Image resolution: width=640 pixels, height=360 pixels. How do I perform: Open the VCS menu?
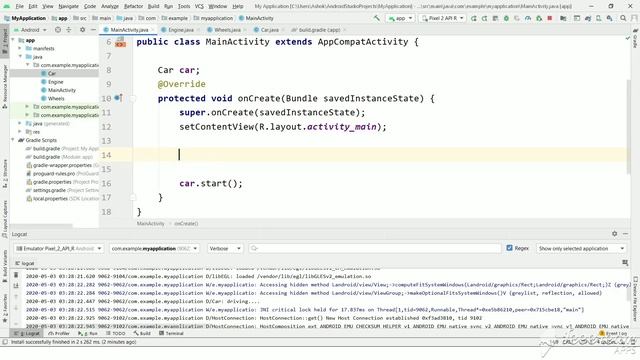(x=199, y=6)
